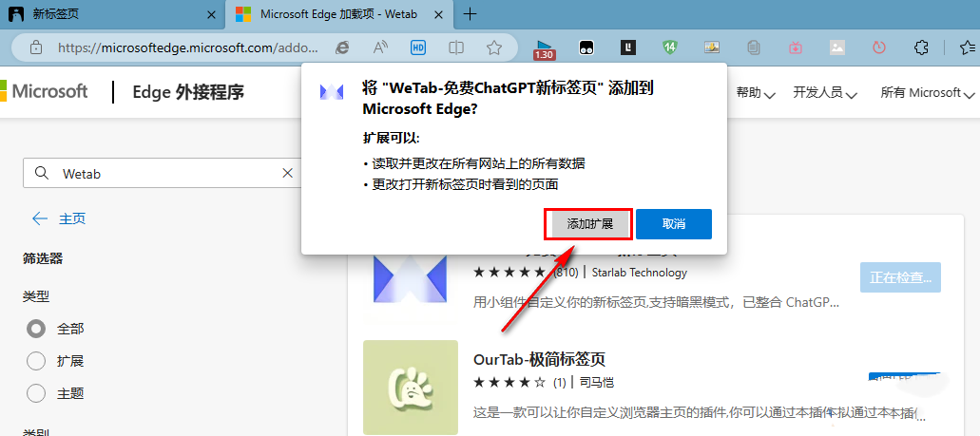
Task: Clear the Wetab search text
Action: coord(287,173)
